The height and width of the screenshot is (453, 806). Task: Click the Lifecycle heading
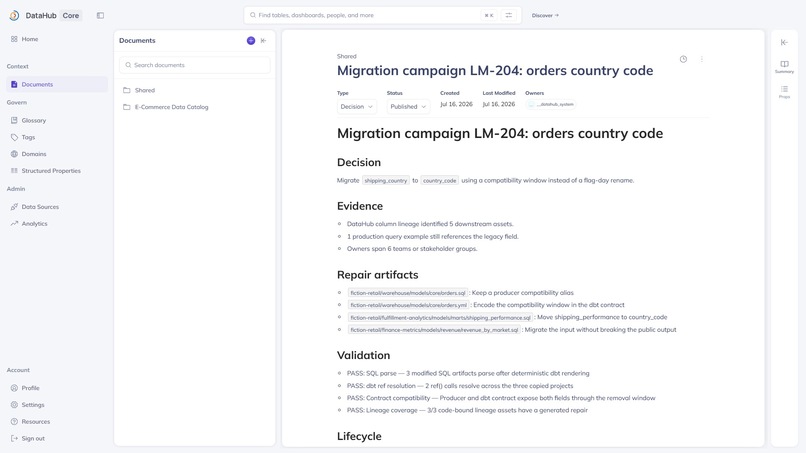(x=359, y=437)
